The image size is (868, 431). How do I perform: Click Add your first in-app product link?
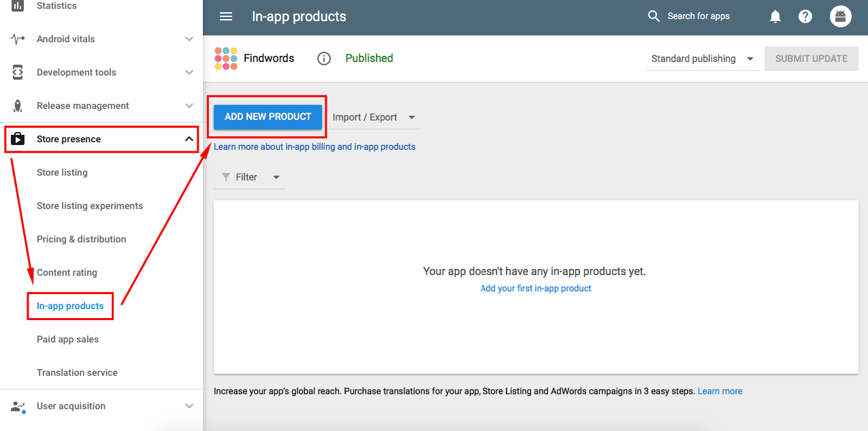[x=536, y=288]
